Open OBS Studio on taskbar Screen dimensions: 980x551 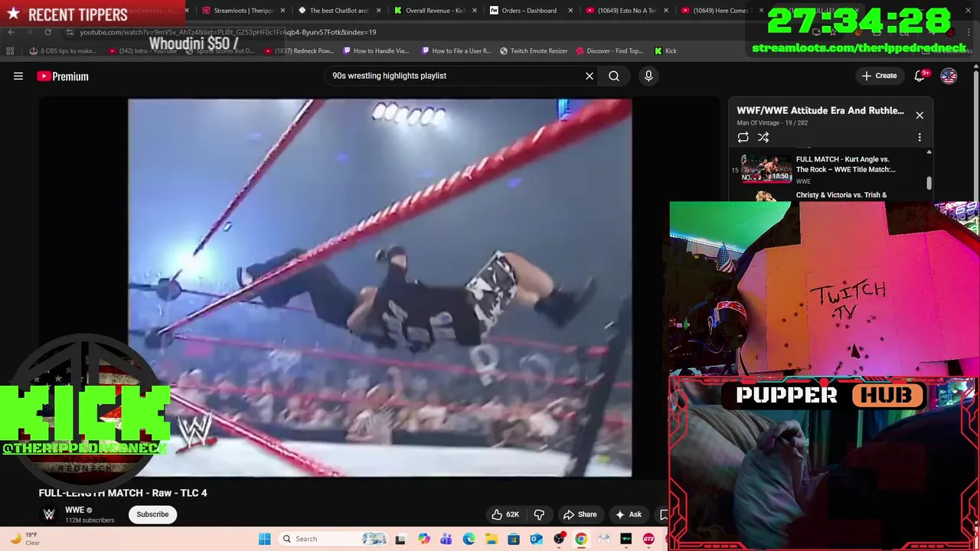[x=559, y=539]
